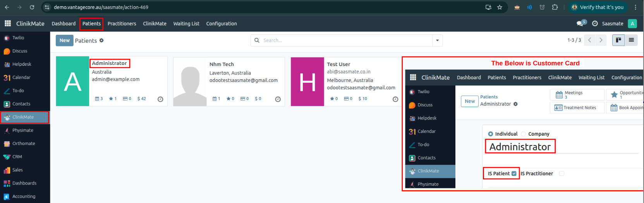This screenshot has width=644, height=203.
Task: Select the Company radio button
Action: click(x=524, y=134)
